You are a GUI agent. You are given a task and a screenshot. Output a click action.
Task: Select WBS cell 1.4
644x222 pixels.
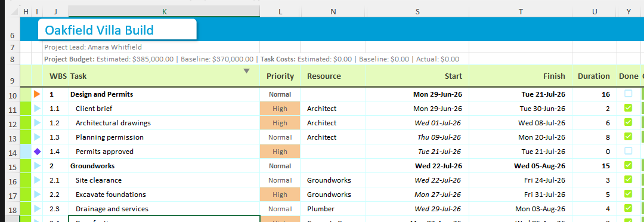(56, 152)
